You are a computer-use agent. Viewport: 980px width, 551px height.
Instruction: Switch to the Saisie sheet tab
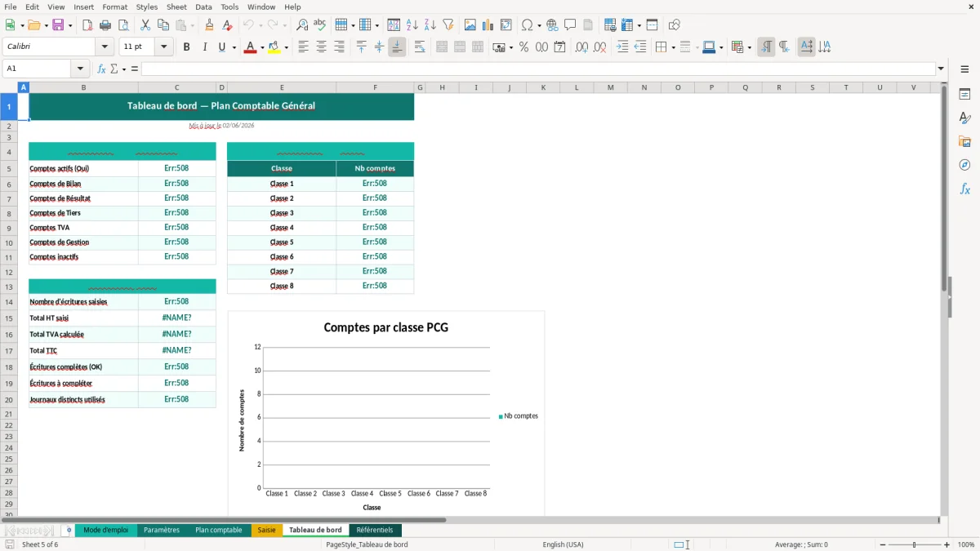(266, 530)
